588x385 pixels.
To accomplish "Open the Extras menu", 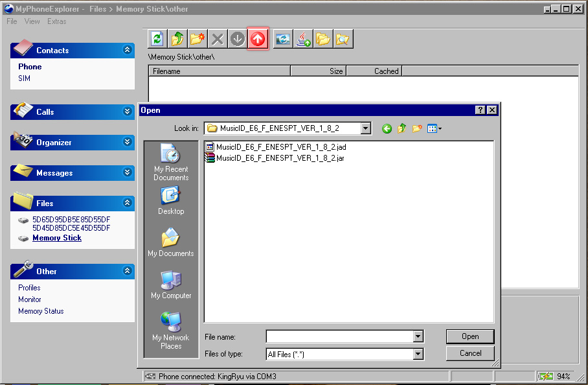I will [56, 21].
